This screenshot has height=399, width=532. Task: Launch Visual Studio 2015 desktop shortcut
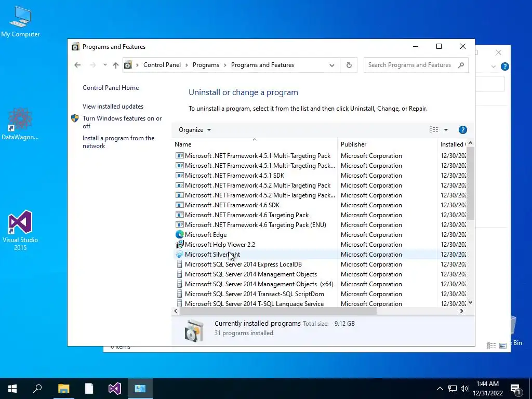[x=20, y=230]
